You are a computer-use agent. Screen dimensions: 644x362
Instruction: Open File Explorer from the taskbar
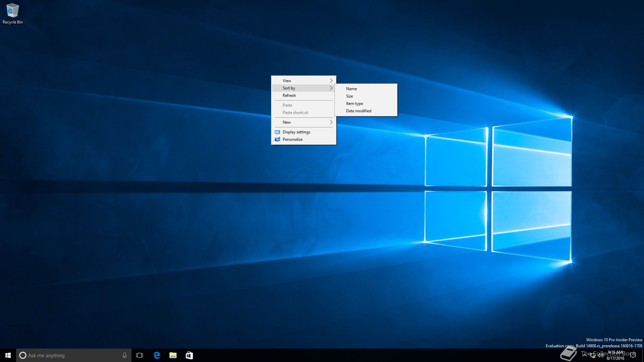(x=173, y=355)
